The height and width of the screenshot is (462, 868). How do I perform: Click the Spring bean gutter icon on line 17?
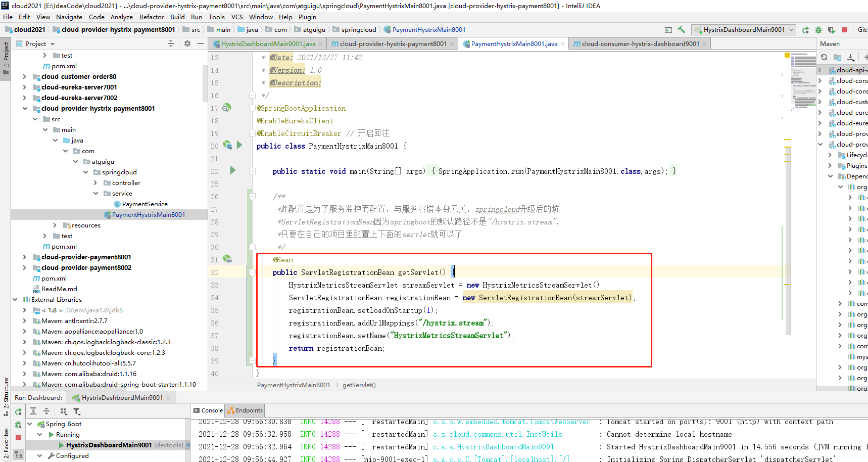click(x=227, y=108)
